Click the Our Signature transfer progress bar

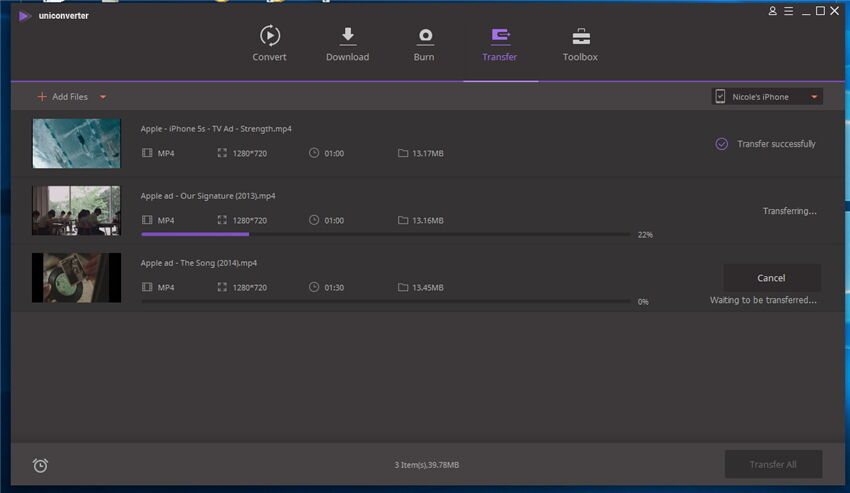[385, 234]
